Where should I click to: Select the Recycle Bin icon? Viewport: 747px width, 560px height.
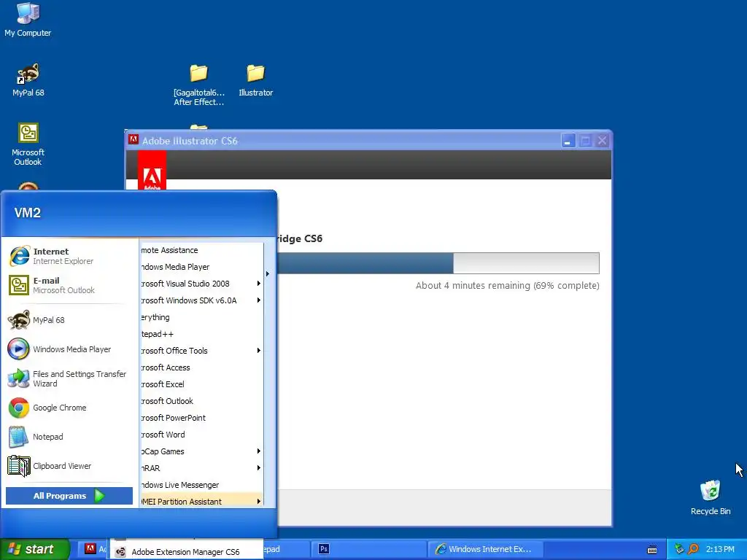point(711,497)
